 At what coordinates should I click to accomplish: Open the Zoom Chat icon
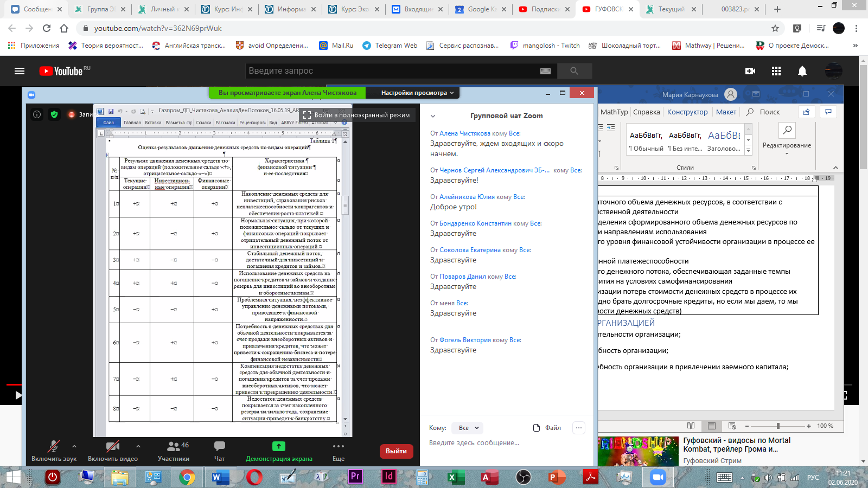[x=219, y=446]
